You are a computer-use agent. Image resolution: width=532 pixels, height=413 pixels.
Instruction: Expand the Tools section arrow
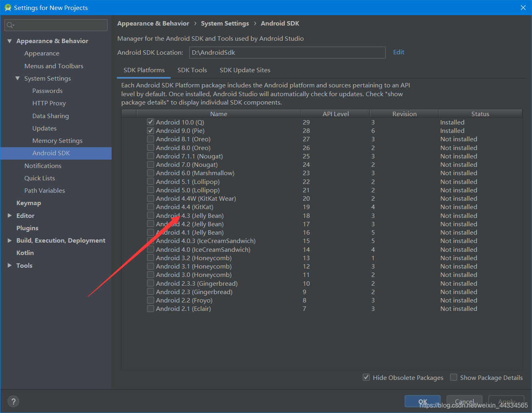pyautogui.click(x=10, y=265)
